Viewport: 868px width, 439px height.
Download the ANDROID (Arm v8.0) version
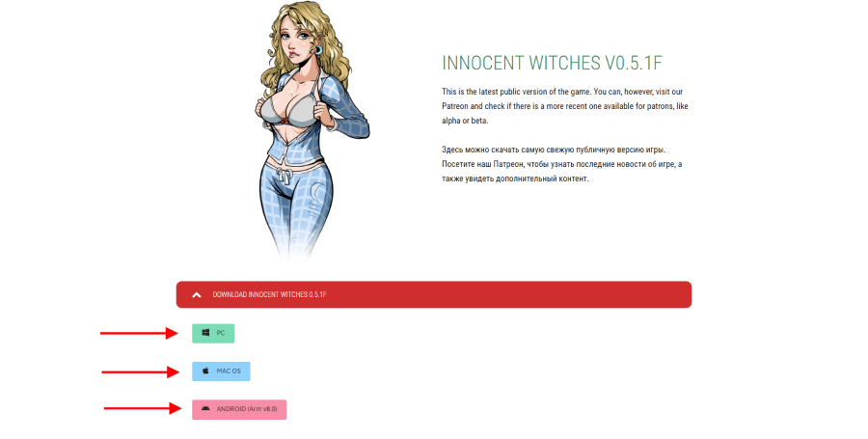pyautogui.click(x=239, y=409)
